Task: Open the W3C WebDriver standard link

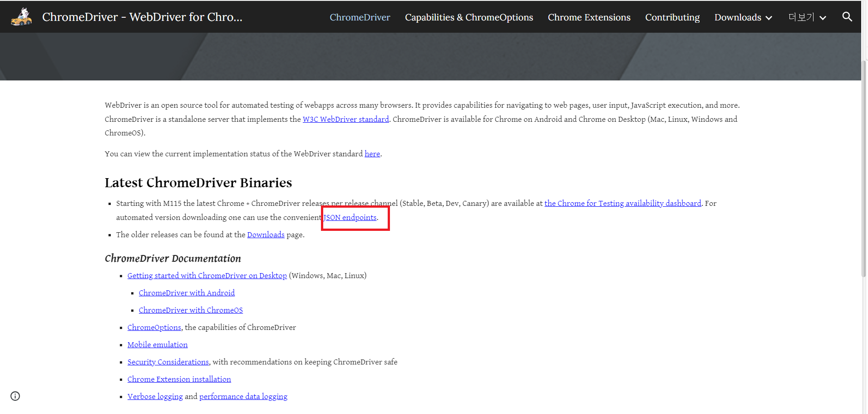Action: (346, 119)
